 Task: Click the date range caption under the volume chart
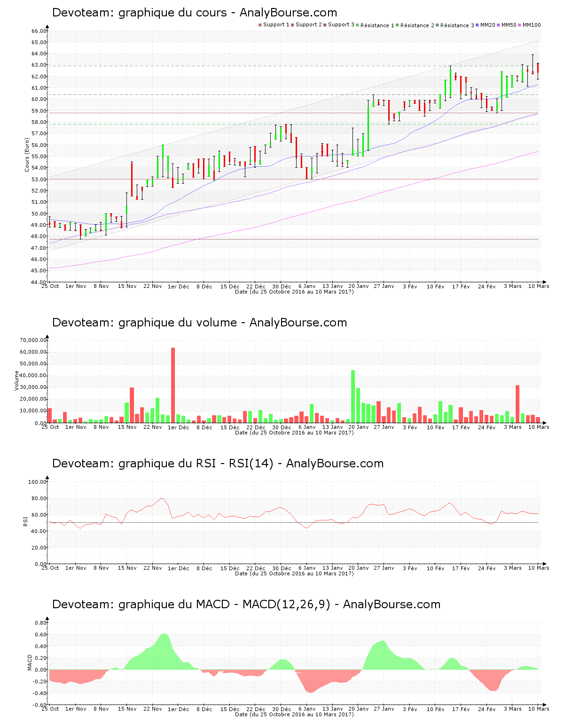[x=294, y=433]
